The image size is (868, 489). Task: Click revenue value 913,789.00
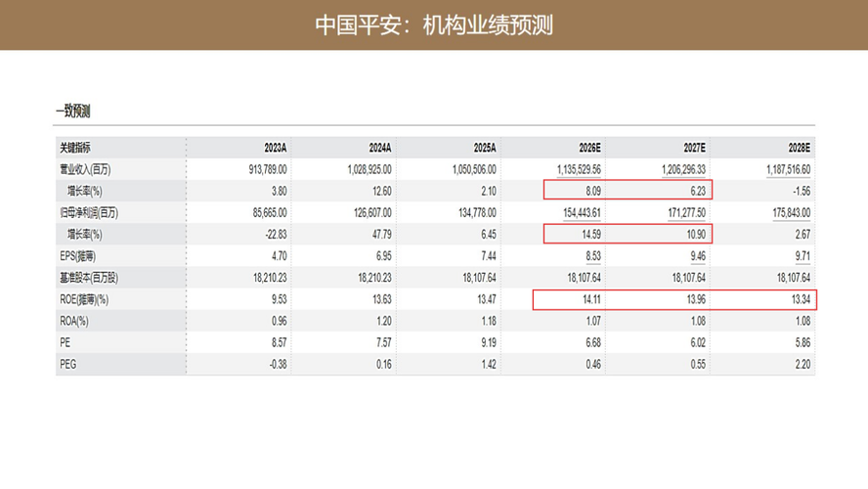click(x=268, y=169)
